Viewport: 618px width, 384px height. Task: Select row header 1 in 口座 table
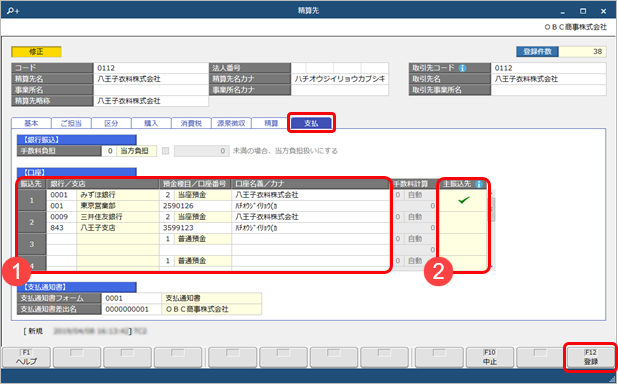click(32, 200)
